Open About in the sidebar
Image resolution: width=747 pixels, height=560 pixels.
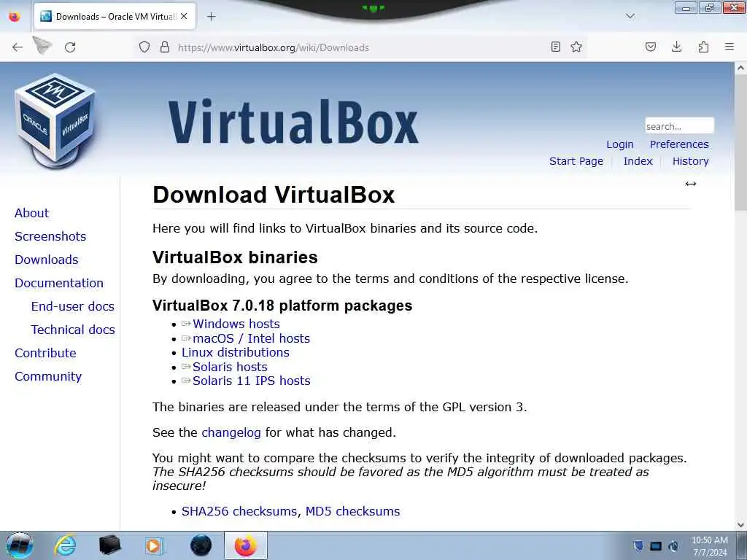coord(31,213)
